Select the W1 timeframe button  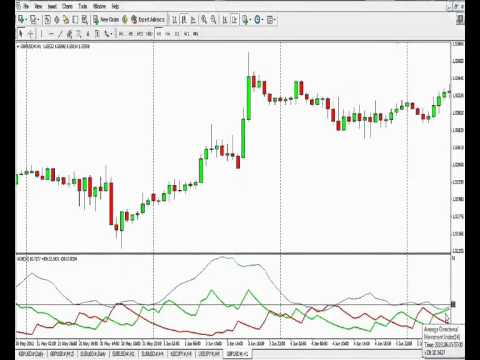point(186,34)
